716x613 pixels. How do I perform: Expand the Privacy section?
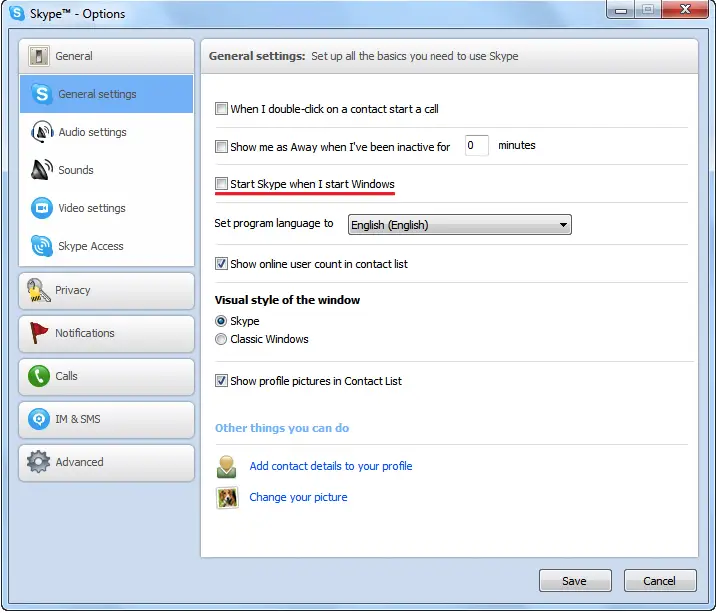pos(106,291)
